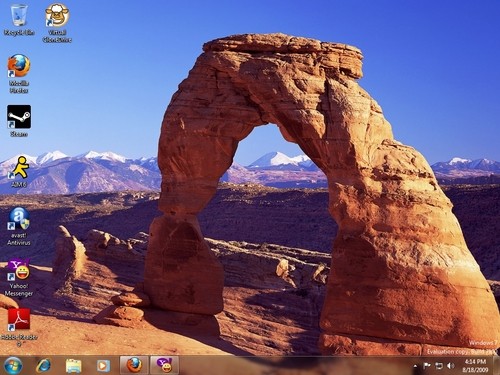Show hidden system tray icons arrow

[x=415, y=366]
